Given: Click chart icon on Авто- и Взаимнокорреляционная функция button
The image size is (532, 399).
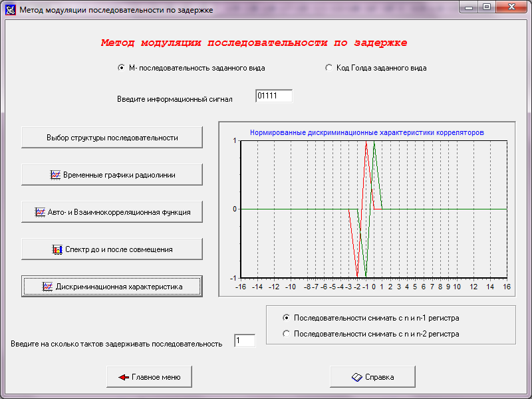Looking at the screenshot, I should pyautogui.click(x=40, y=212).
